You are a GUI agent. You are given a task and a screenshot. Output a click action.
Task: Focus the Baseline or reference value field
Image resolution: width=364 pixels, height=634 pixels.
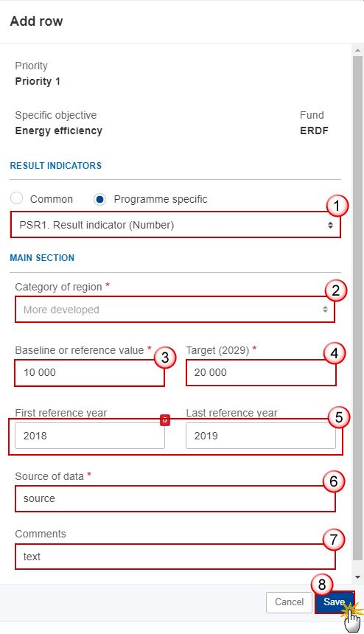pos(90,373)
